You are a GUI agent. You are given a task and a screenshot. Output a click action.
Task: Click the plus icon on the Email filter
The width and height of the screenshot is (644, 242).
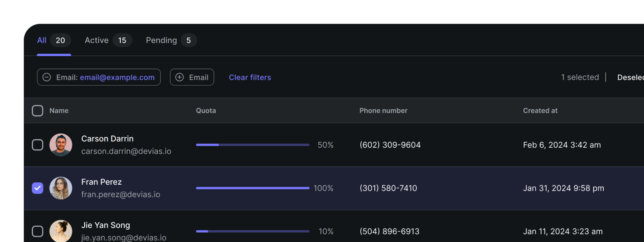(180, 77)
